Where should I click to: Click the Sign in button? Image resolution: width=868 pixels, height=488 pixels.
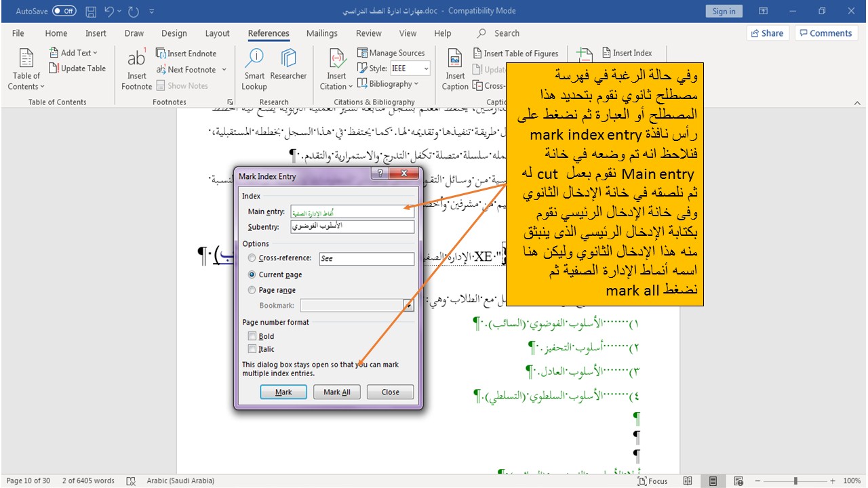[x=724, y=12]
